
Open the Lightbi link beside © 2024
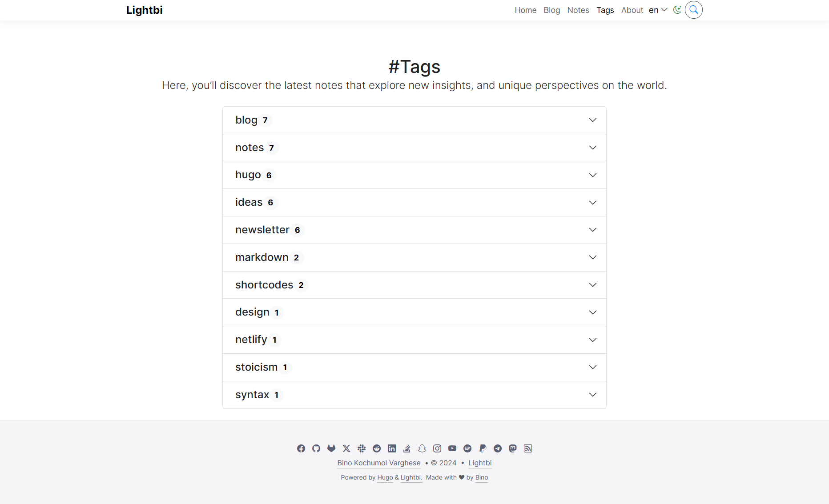click(480, 463)
